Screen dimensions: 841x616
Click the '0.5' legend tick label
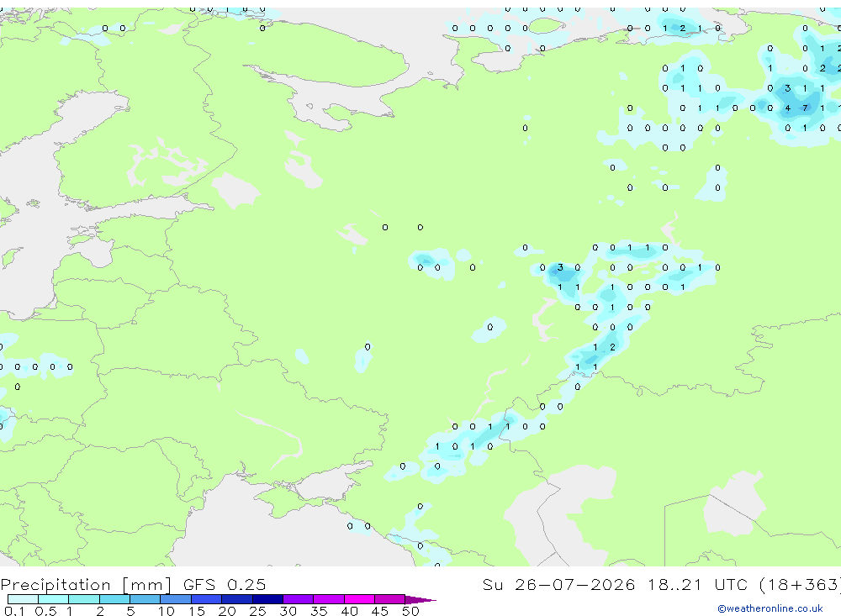[45, 611]
